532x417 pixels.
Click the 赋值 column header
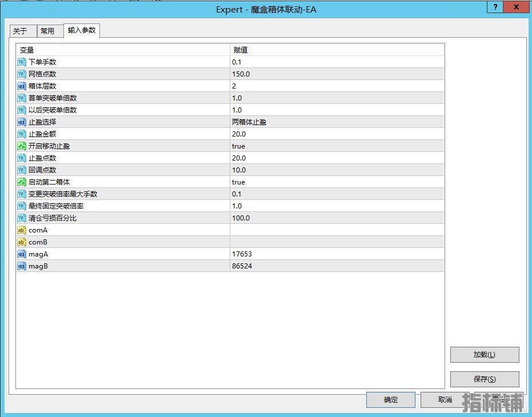point(337,50)
